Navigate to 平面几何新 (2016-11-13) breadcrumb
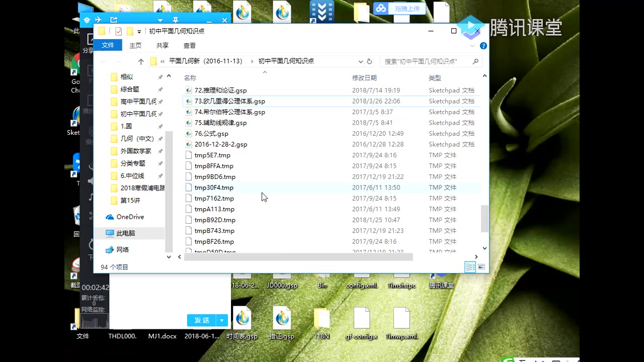The height and width of the screenshot is (362, 644). point(205,61)
